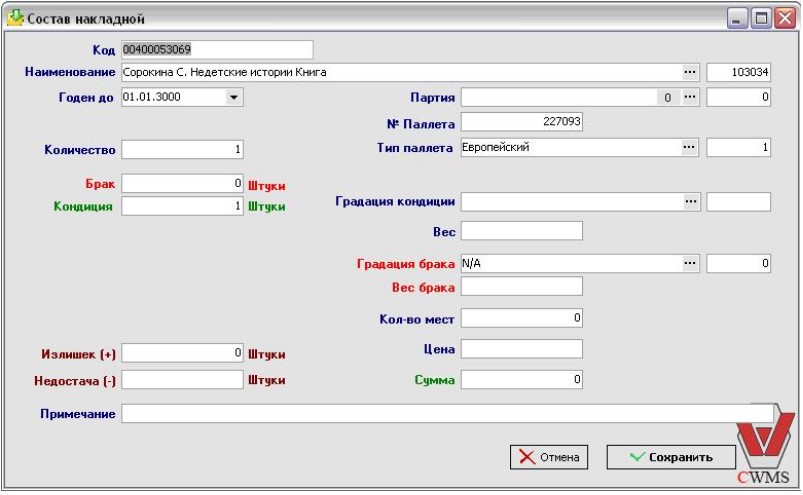Click the ellipsis button next to Наименование field

[689, 73]
